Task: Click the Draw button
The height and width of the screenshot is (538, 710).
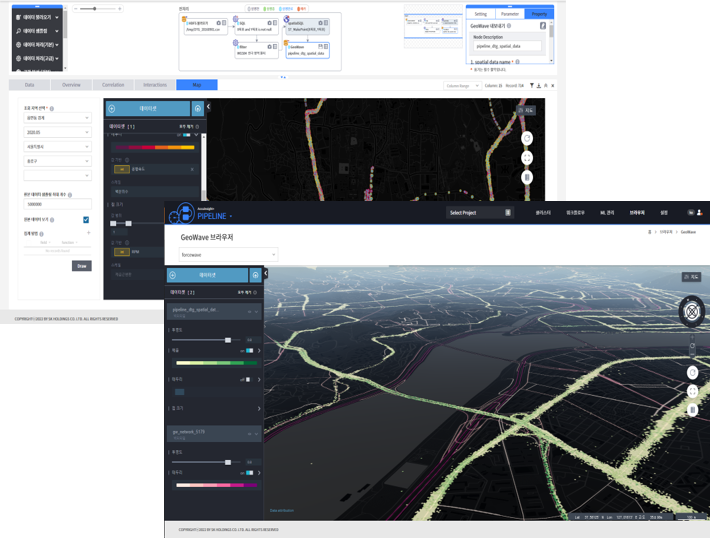Action: point(82,266)
